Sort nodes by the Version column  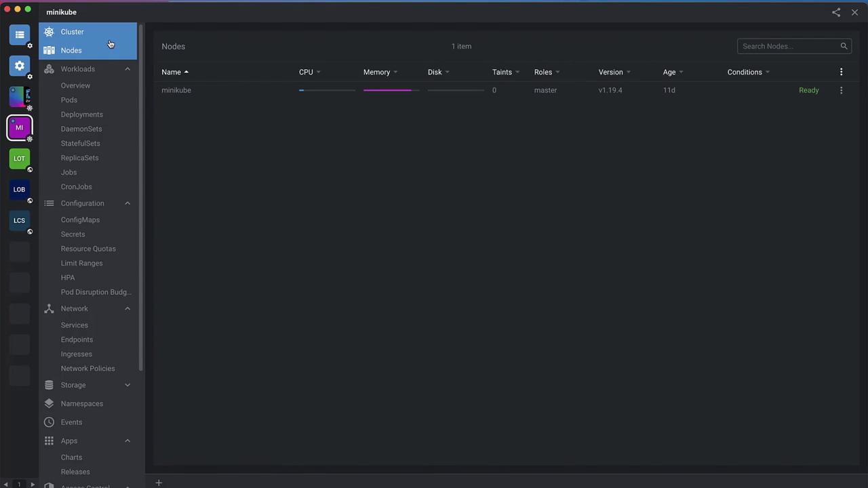(x=614, y=72)
